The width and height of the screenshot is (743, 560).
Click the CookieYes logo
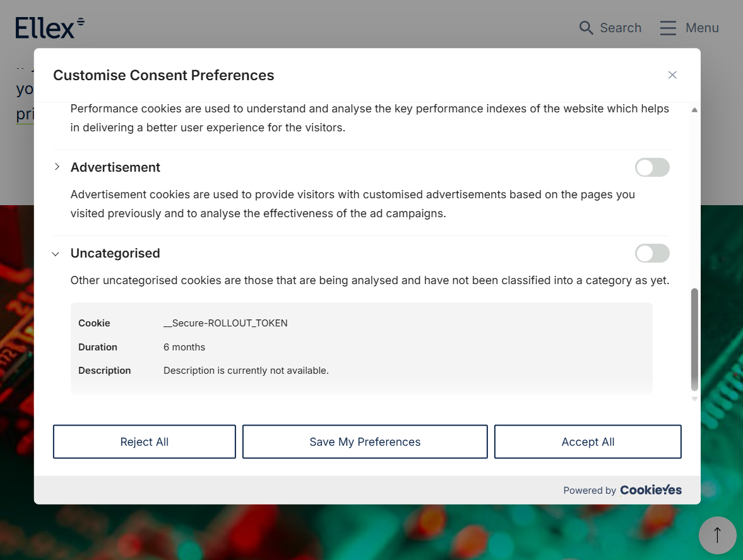[x=651, y=490]
